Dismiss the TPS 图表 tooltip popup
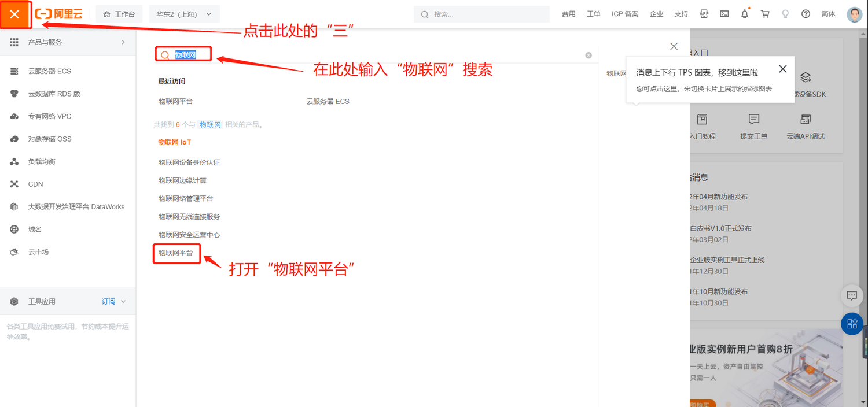Image resolution: width=868 pixels, height=407 pixels. (x=783, y=69)
